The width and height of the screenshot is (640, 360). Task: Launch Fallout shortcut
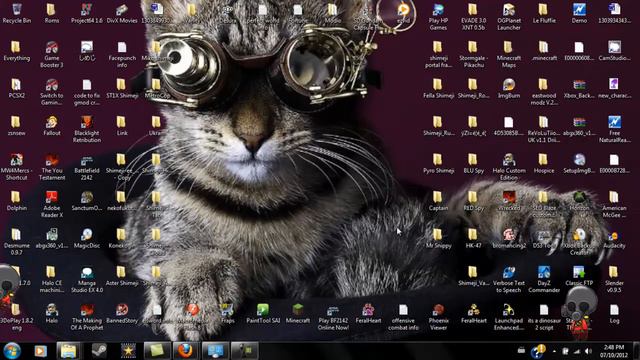(52, 126)
